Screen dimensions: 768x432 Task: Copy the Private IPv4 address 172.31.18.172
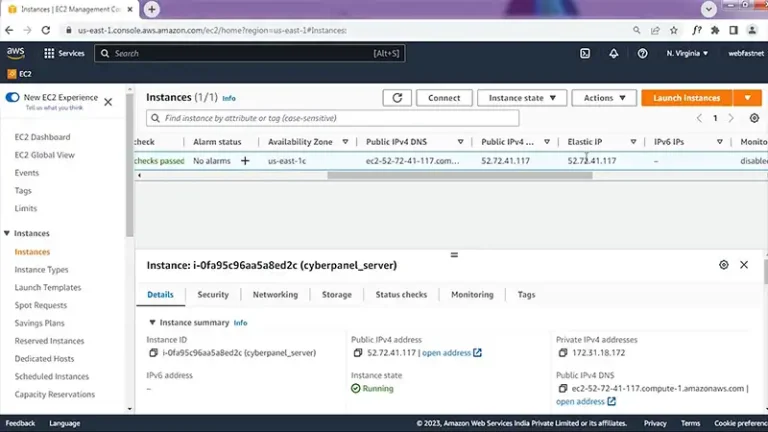(x=563, y=353)
